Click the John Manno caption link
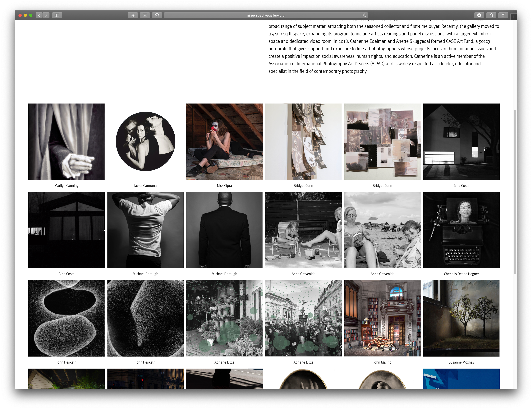 (382, 362)
